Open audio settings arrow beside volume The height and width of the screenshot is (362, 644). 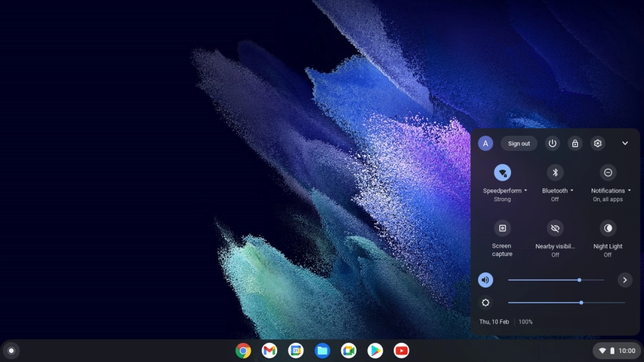625,280
